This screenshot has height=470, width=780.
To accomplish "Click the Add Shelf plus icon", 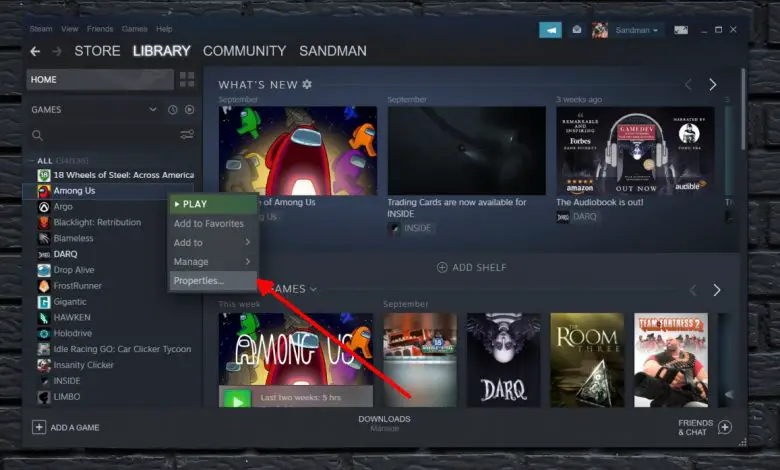I will coord(442,268).
